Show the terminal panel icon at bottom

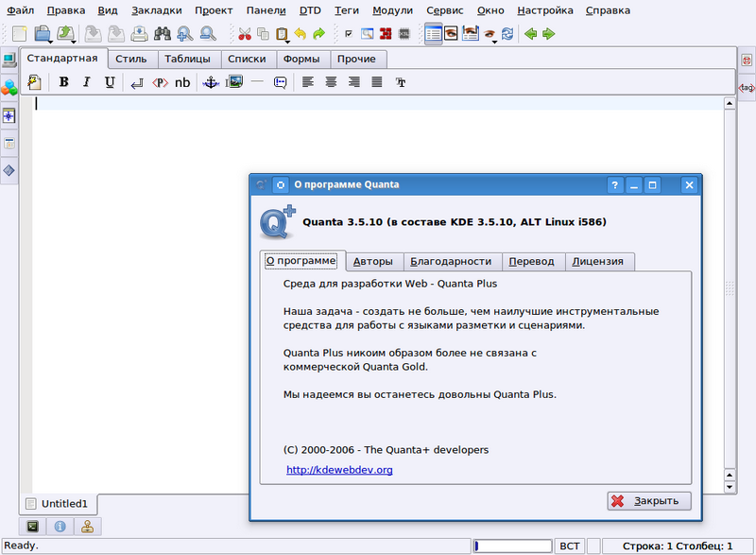[33, 527]
